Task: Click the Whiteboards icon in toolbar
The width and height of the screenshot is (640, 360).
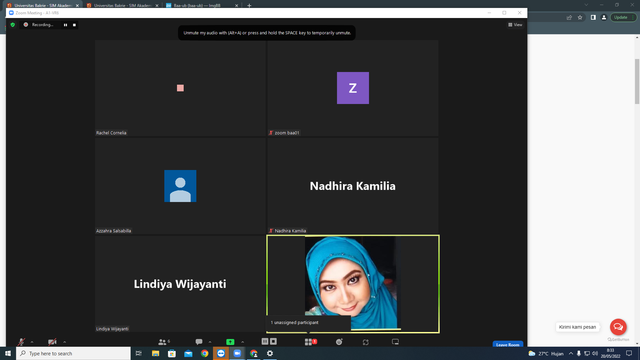Action: 395,342
